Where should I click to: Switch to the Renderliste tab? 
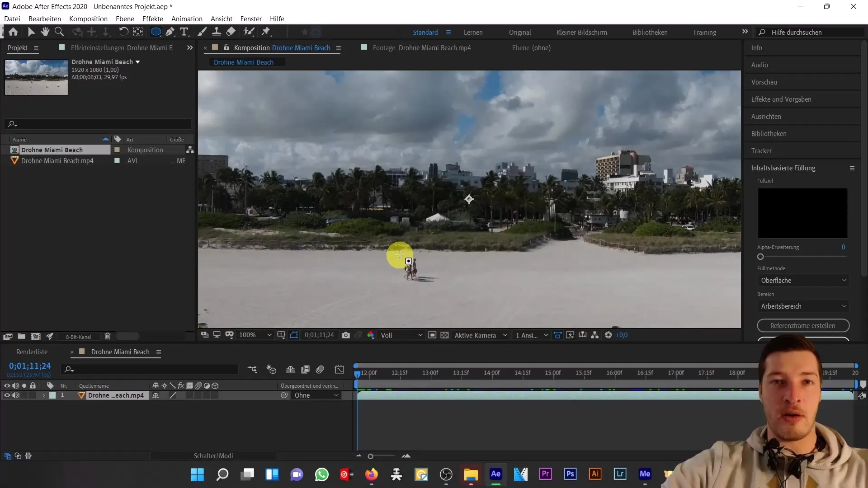[32, 352]
